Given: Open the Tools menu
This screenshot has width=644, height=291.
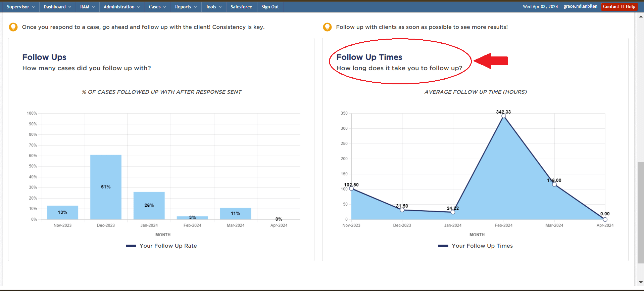Looking at the screenshot, I should 213,7.
